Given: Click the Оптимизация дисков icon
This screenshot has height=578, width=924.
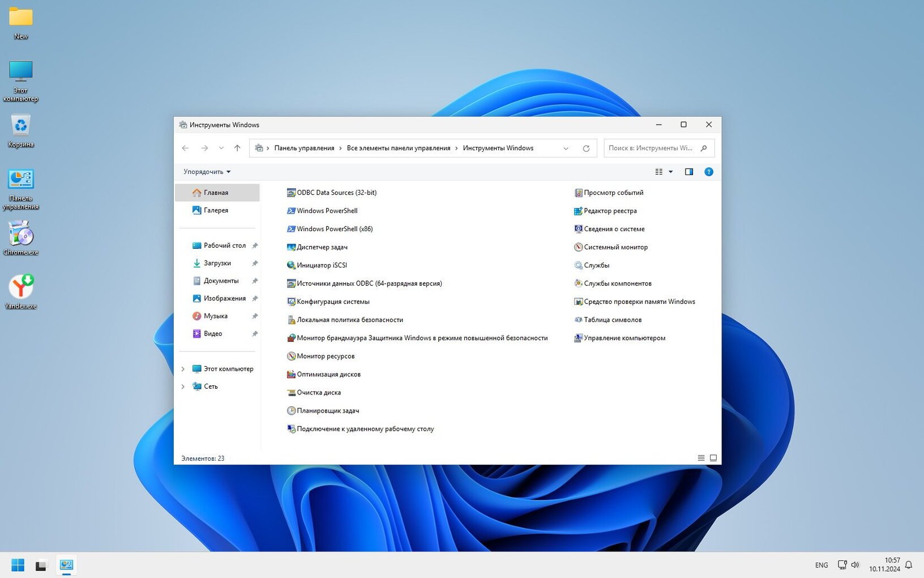Looking at the screenshot, I should point(291,374).
